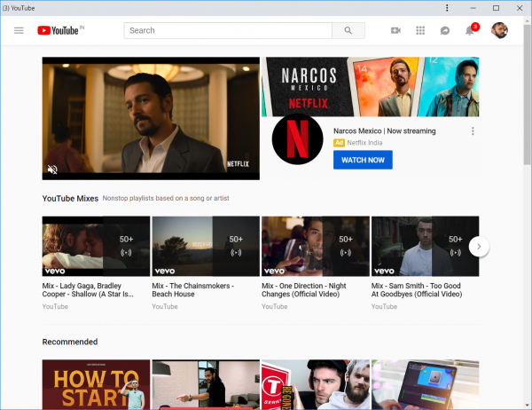Open the Lady Gaga Shallow mix thumbnail
Image resolution: width=532 pixels, height=410 pixels.
pos(96,246)
